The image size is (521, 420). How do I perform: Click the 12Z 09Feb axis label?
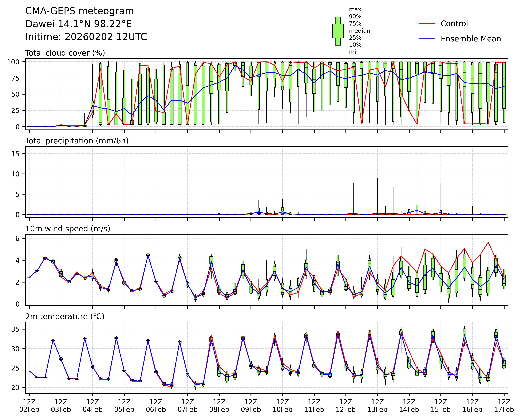pyautogui.click(x=251, y=406)
